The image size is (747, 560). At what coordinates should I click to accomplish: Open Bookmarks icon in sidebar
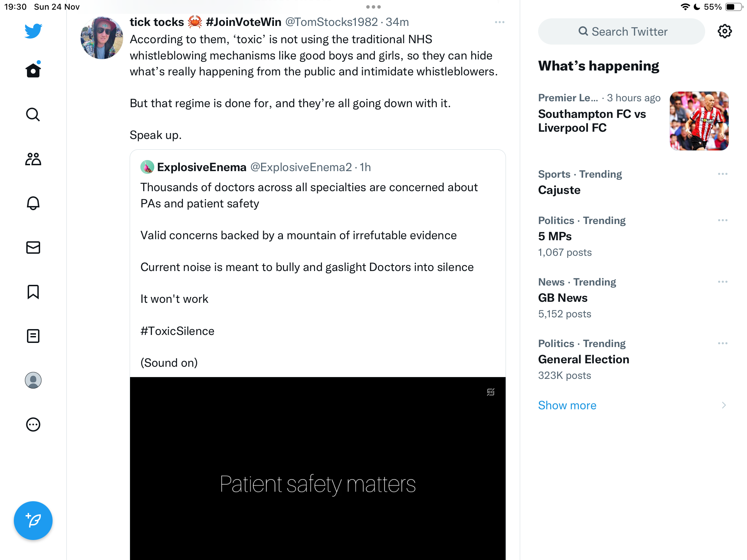pyautogui.click(x=33, y=292)
